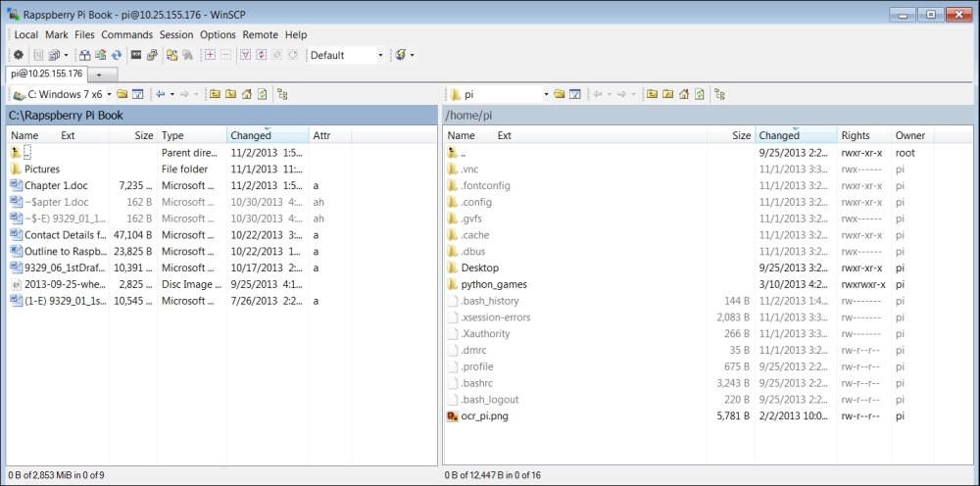980x486 pixels.
Task: Go back in local panel history
Action: pyautogui.click(x=161, y=94)
